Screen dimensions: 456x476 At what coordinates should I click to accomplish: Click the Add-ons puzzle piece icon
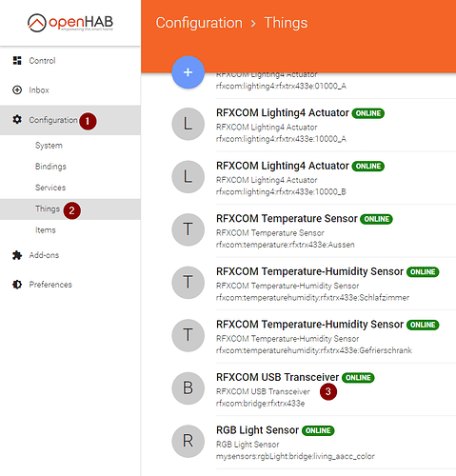(x=17, y=255)
